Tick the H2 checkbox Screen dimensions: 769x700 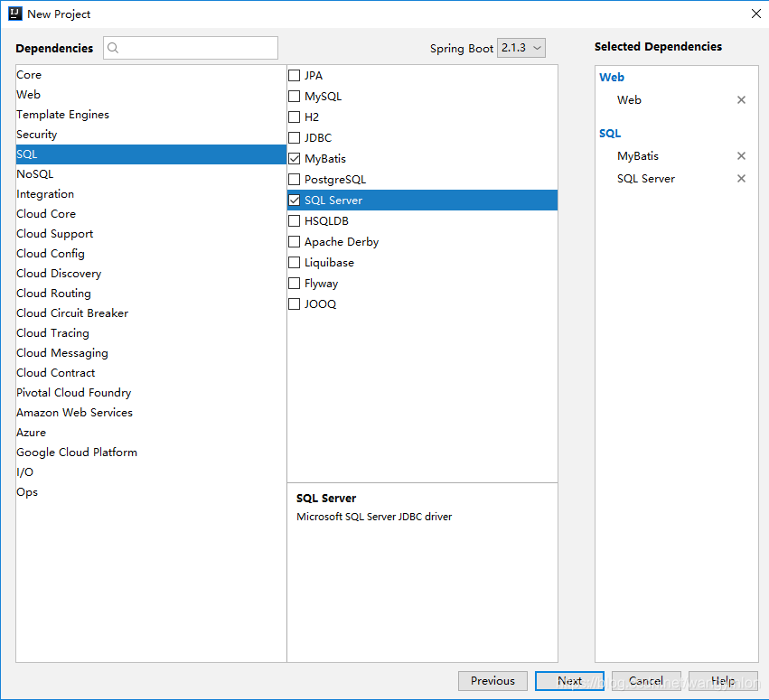(x=295, y=117)
